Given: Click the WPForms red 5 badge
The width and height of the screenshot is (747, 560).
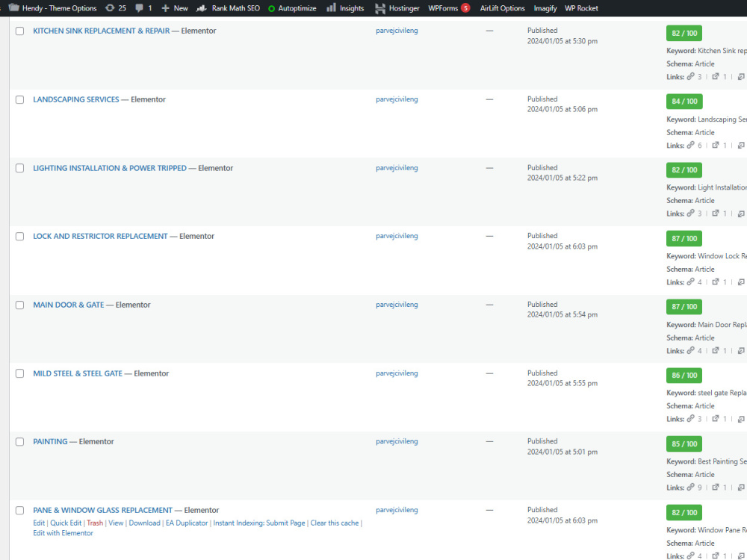Looking at the screenshot, I should [465, 8].
